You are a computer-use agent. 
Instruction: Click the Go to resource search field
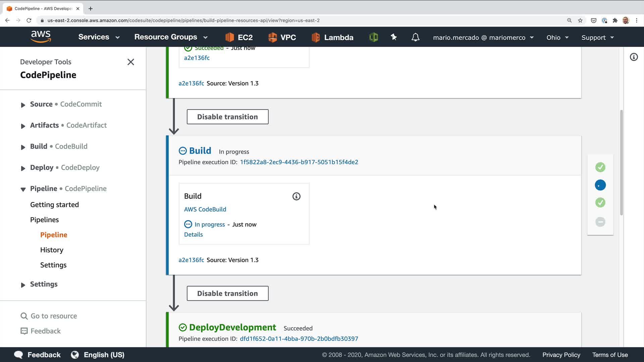(x=54, y=316)
